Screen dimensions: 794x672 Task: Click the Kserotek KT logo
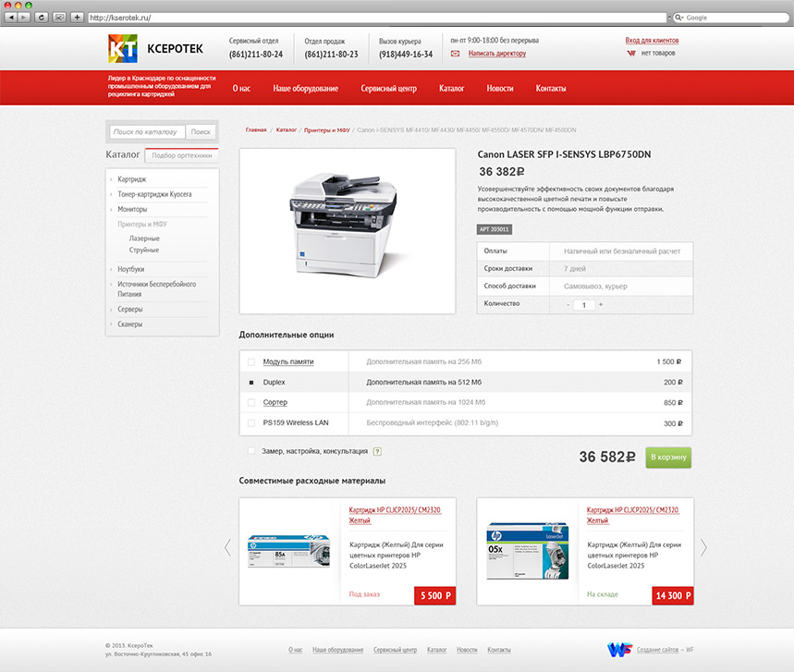coord(123,49)
